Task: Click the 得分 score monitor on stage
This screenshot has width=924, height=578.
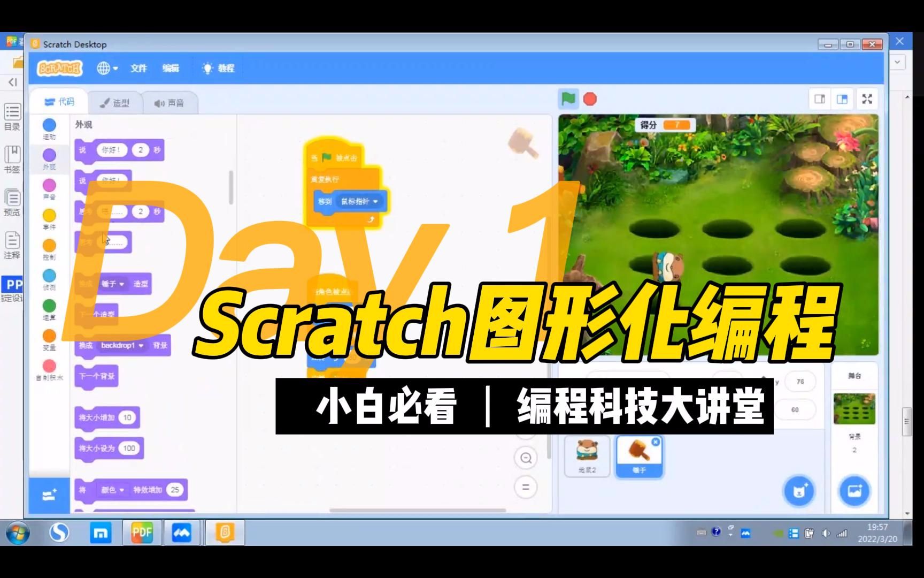Action: click(x=666, y=125)
